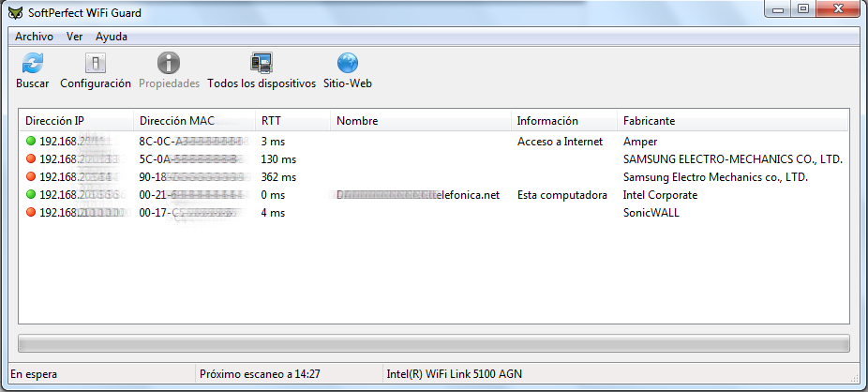Click the scan progress bar
868x392 pixels.
click(x=433, y=343)
